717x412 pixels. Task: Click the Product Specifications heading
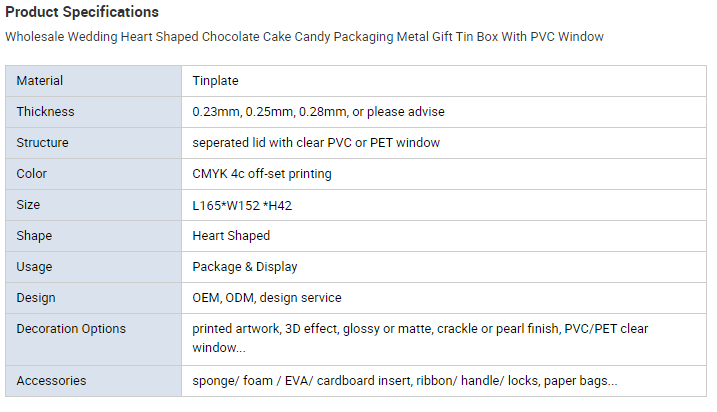click(x=82, y=12)
